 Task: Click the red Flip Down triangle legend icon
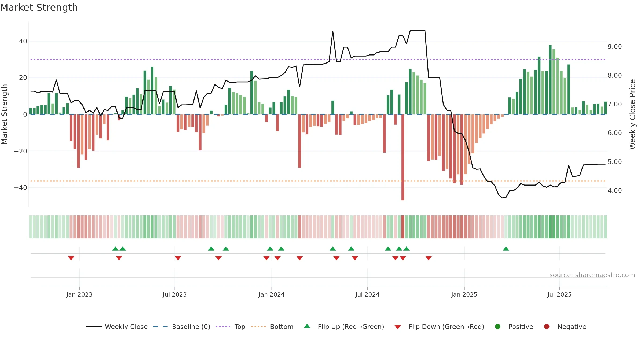398,327
